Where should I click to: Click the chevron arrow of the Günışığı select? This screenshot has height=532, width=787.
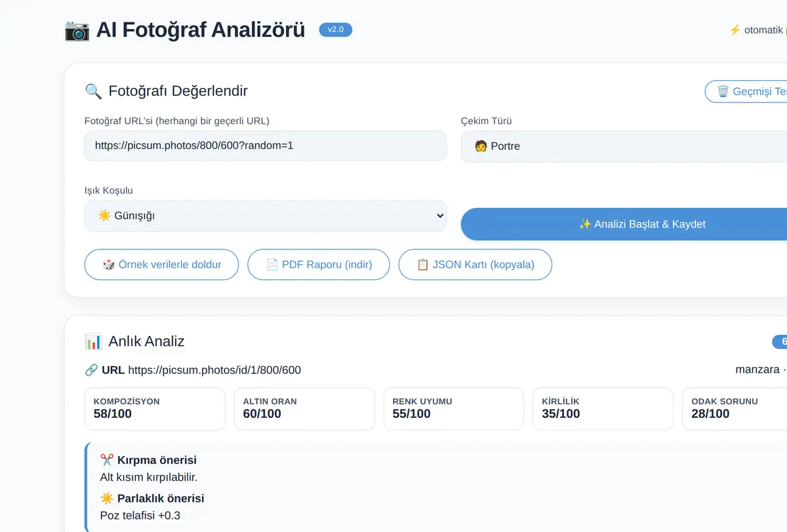pyautogui.click(x=440, y=216)
